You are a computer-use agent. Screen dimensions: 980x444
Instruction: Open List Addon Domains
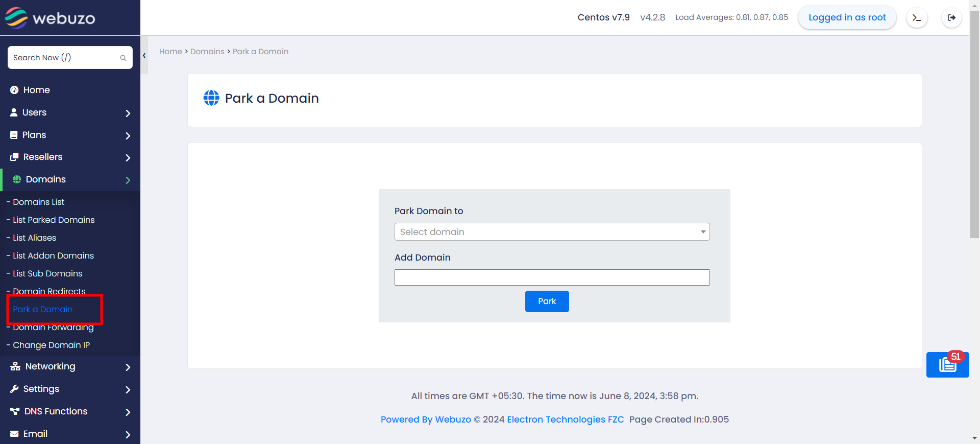[54, 255]
